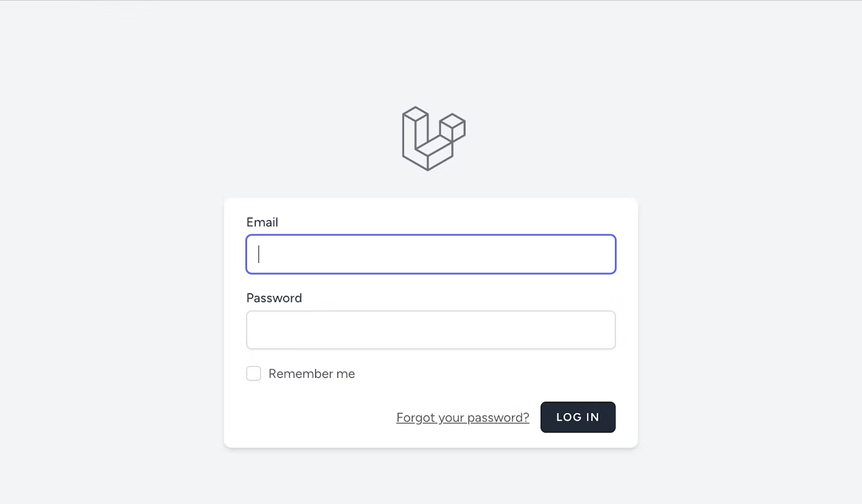Click LOG IN beside the forgot link
This screenshot has height=504, width=862.
pyautogui.click(x=578, y=417)
